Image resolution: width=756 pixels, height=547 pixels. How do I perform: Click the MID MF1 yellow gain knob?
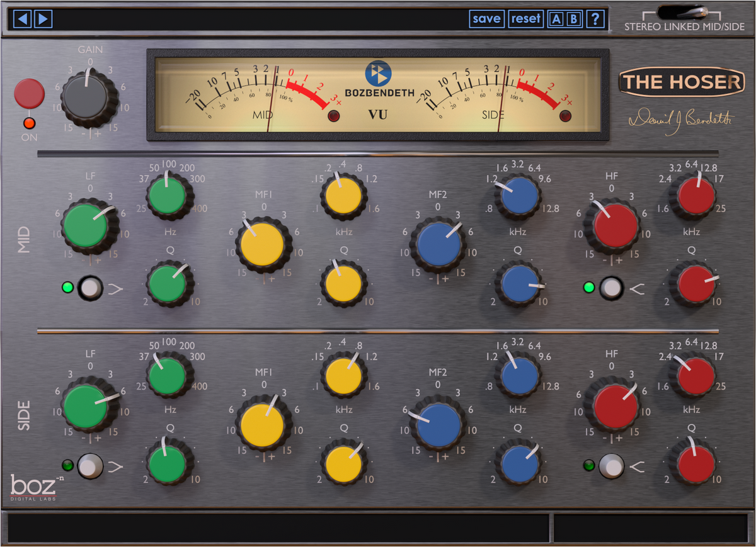pyautogui.click(x=263, y=245)
